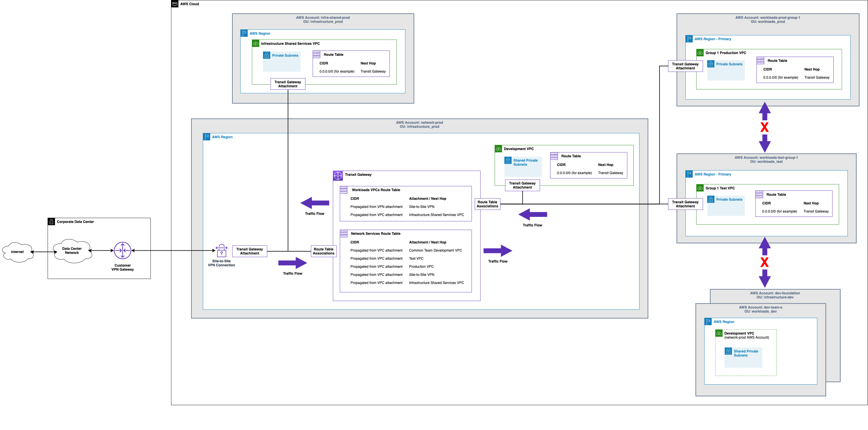Select the right Route Table Associations box

click(x=487, y=204)
